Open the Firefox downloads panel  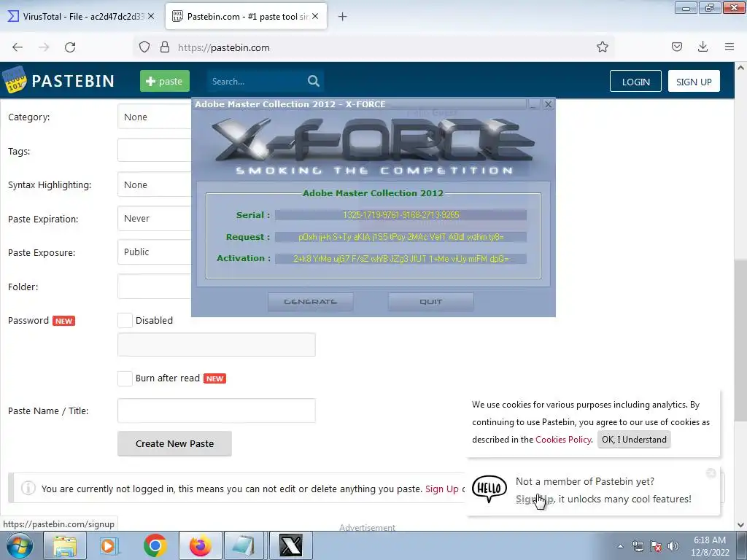703,47
